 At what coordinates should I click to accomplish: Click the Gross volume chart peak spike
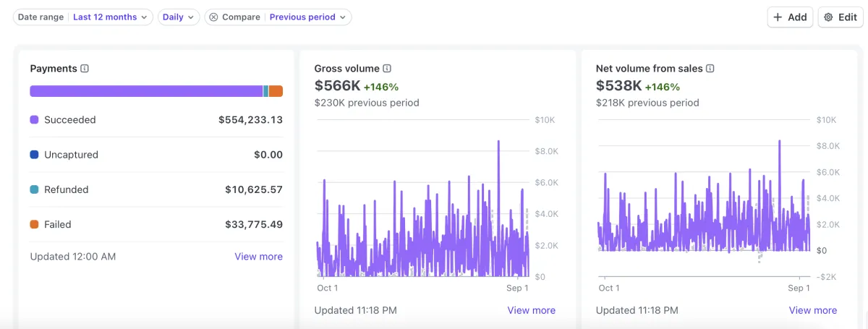(x=498, y=143)
